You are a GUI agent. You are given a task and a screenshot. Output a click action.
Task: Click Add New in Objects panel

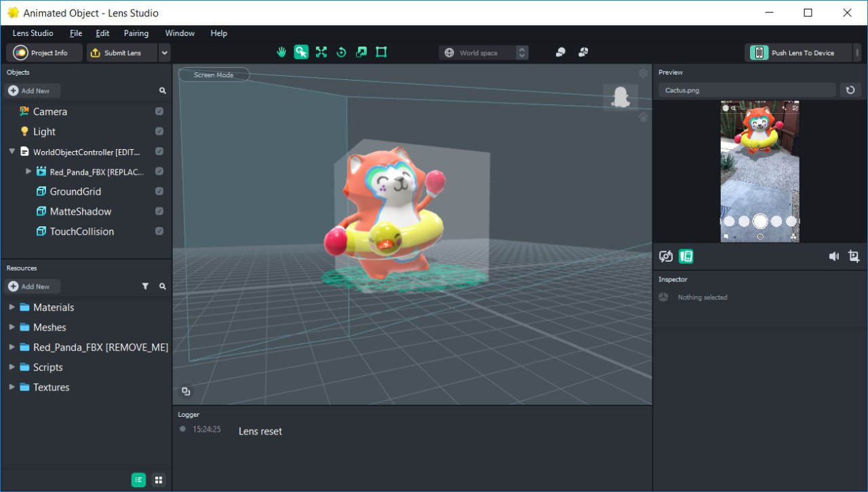point(33,91)
